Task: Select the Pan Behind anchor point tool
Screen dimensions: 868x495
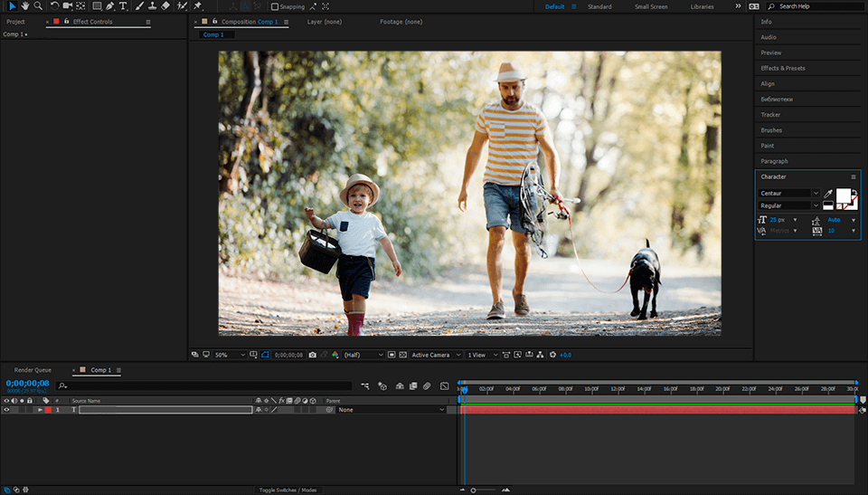Action: pyautogui.click(x=80, y=6)
